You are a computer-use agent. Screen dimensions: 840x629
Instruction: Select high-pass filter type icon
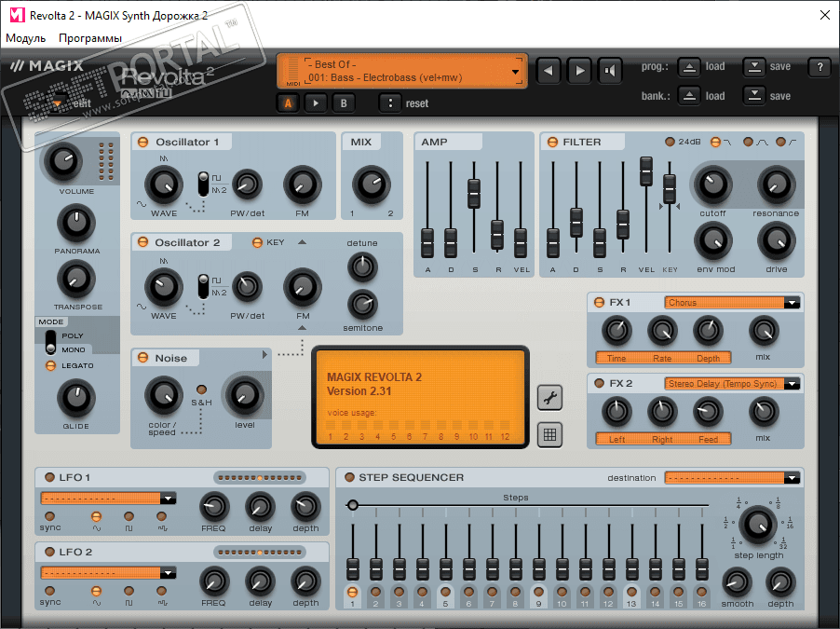(780, 142)
